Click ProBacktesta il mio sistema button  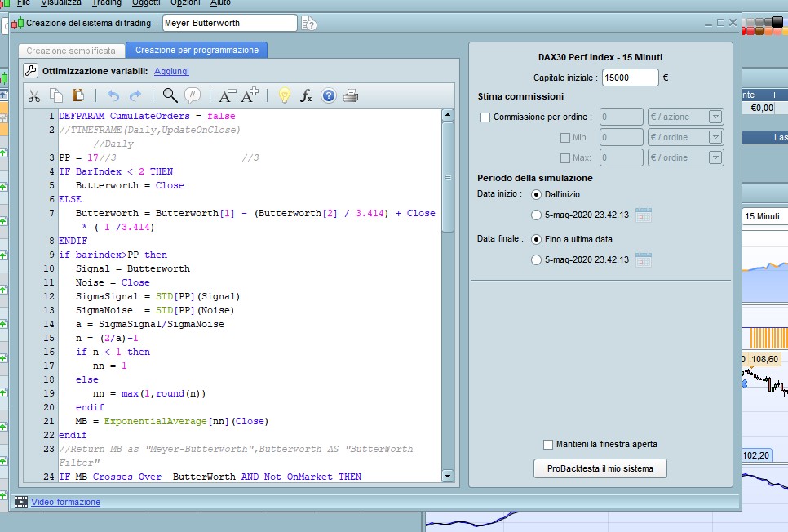600,468
